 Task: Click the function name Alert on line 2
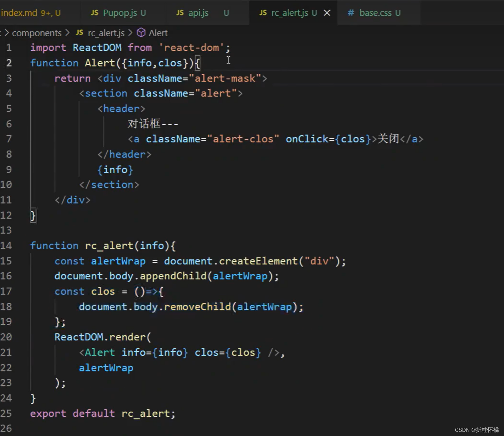point(100,63)
